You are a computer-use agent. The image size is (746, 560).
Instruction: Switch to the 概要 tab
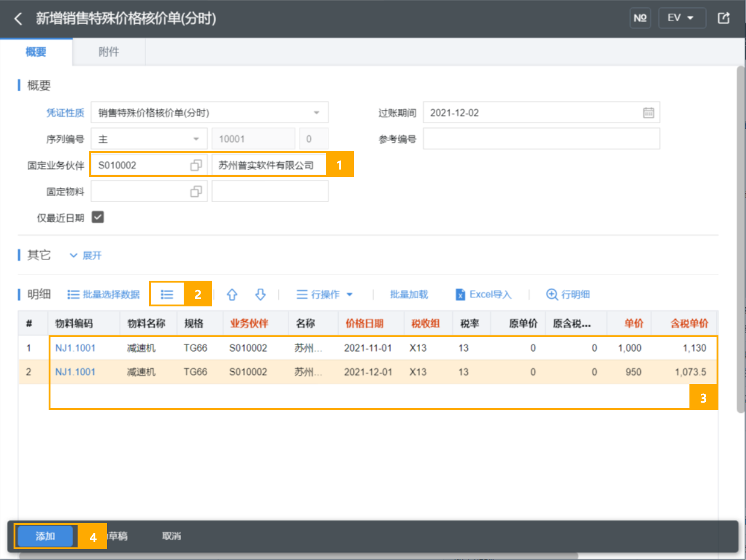[36, 52]
